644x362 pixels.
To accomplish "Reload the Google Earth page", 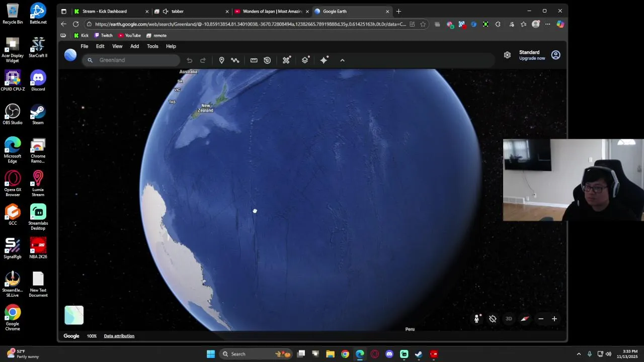I will coord(75,24).
